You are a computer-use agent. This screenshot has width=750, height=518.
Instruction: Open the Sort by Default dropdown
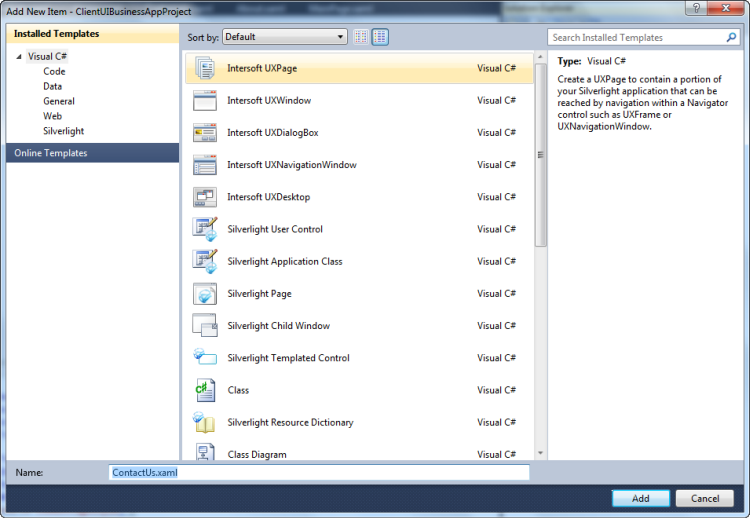pos(285,37)
